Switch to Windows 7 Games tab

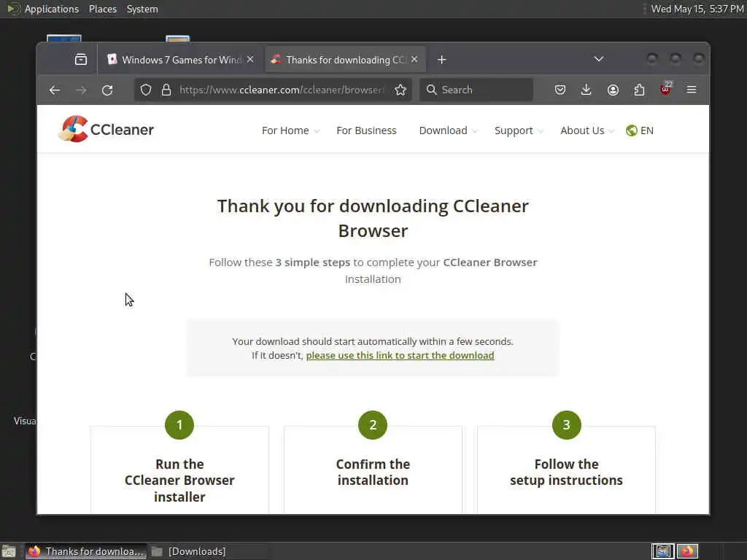pos(181,60)
